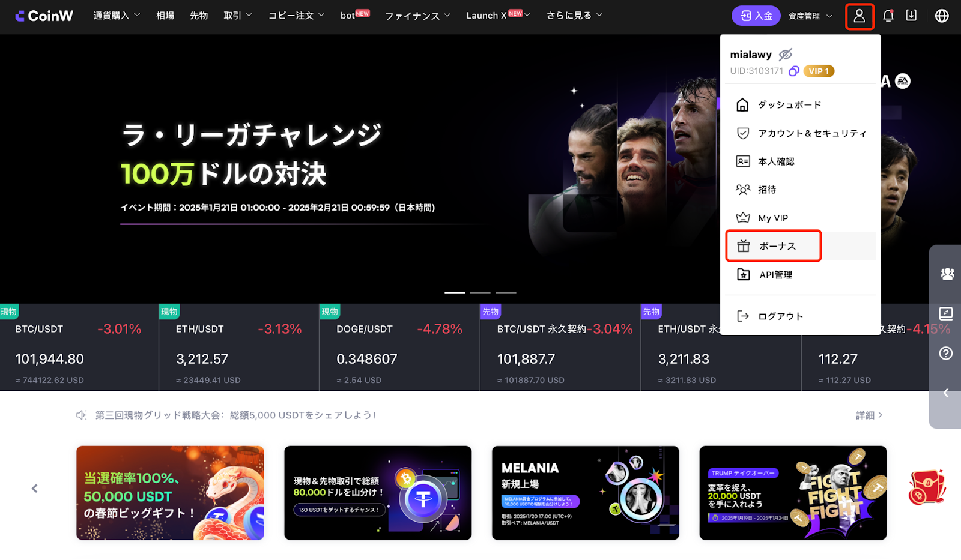Click the VIP 1 badge
961x560 pixels.
[x=819, y=71]
